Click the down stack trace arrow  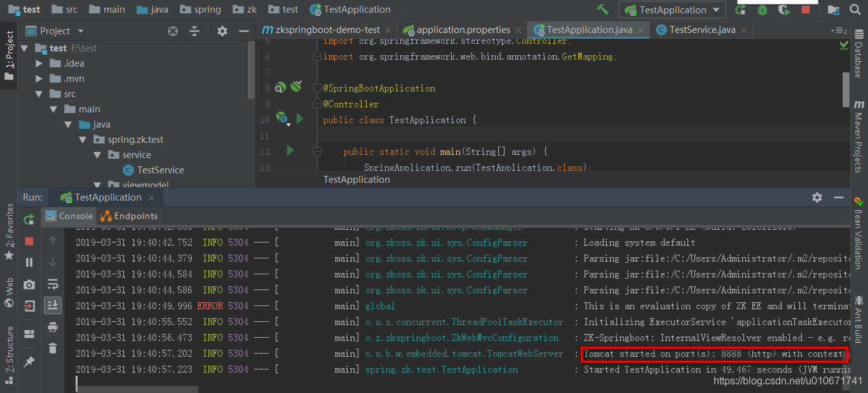53,262
